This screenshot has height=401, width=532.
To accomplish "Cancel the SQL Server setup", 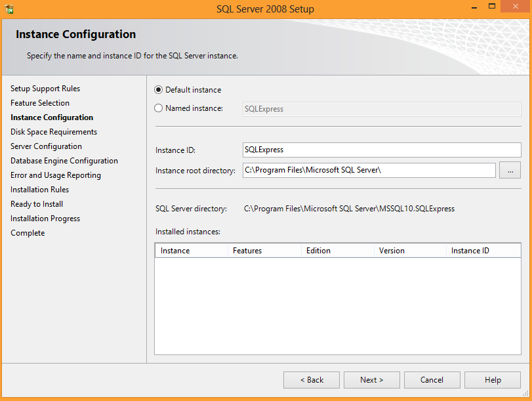I will tap(432, 380).
